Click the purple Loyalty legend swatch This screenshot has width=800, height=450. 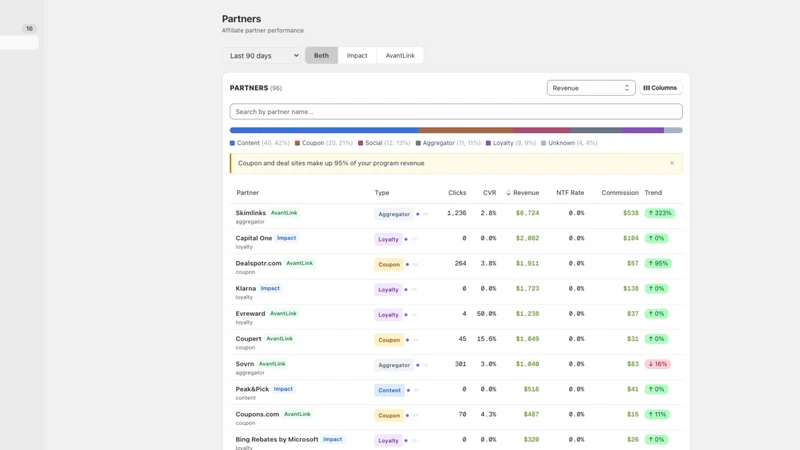click(x=488, y=143)
